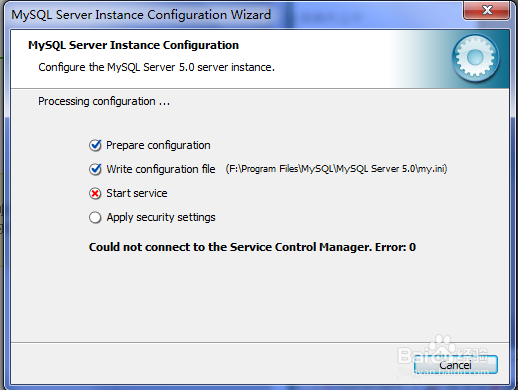Click the my.ini file path text
Viewport: 518px width, 390px height.
(336, 169)
